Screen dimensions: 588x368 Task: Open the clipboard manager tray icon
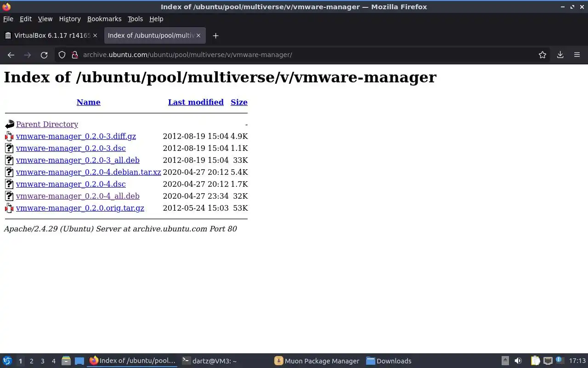click(x=535, y=361)
